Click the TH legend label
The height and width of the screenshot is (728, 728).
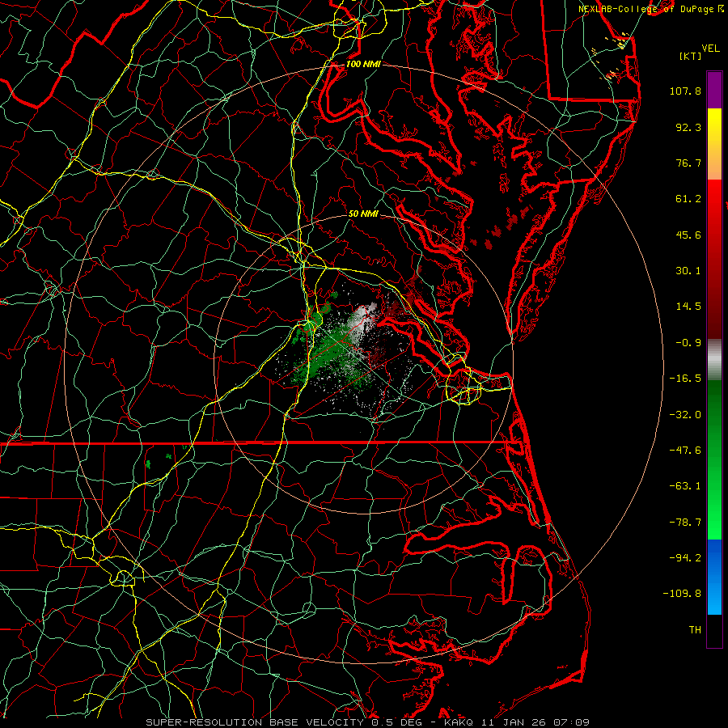[695, 630]
